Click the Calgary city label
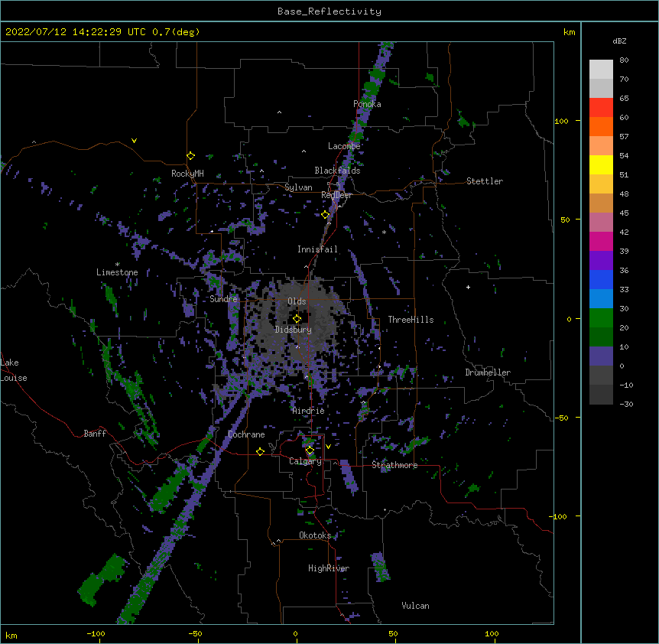 click(305, 461)
